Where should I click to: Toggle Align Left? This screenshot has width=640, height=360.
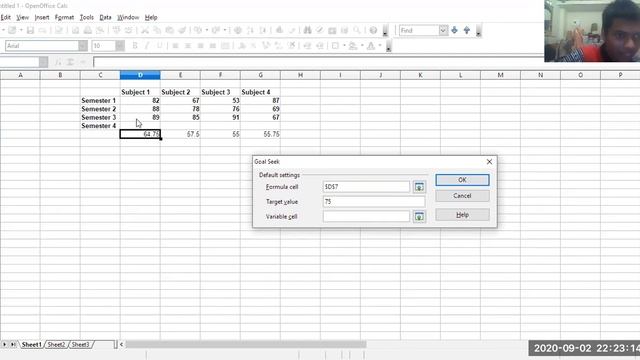(x=176, y=46)
